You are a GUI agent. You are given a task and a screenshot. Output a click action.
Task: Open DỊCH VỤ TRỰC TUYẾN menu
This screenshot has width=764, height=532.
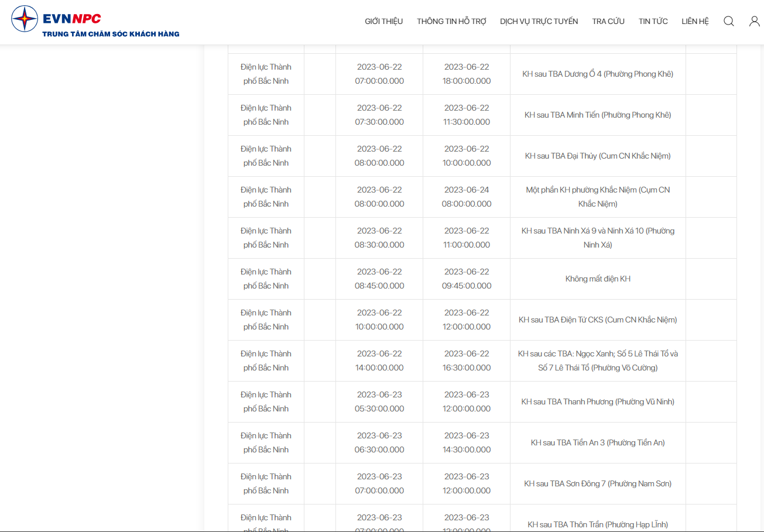539,21
